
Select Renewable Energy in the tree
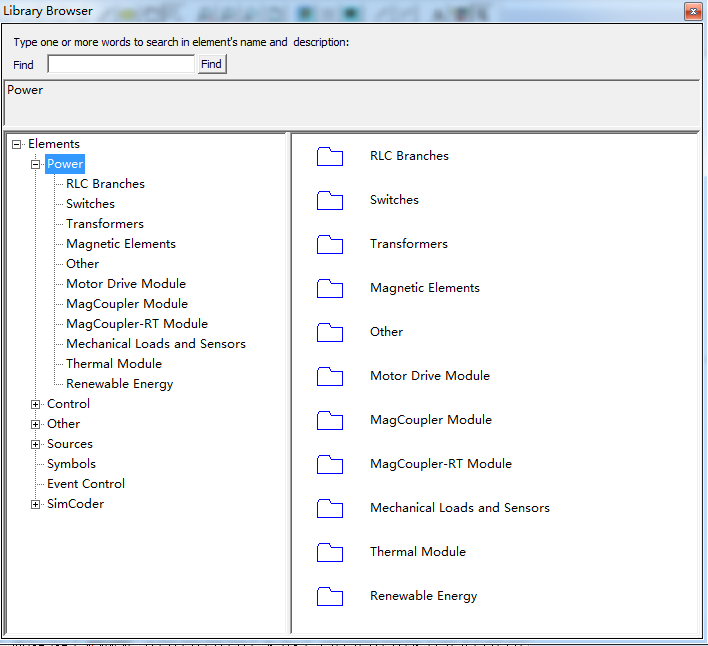point(119,384)
